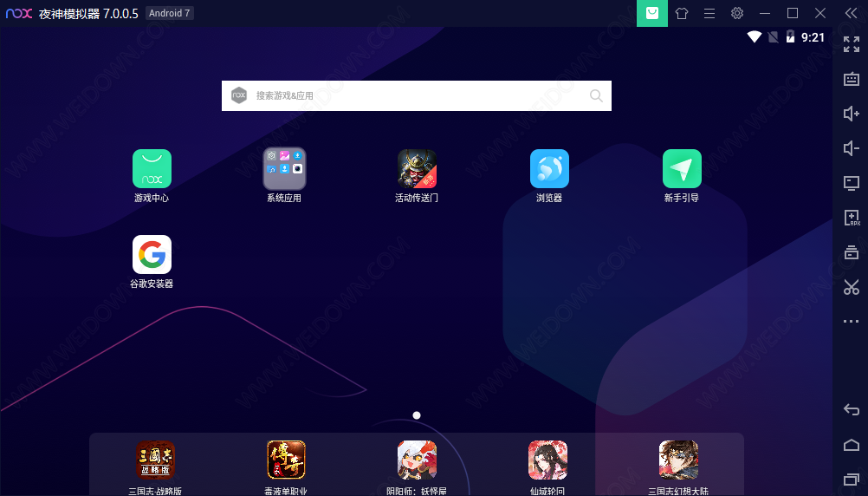Click the search game & app field
The width and height of the screenshot is (868, 496).
point(417,96)
